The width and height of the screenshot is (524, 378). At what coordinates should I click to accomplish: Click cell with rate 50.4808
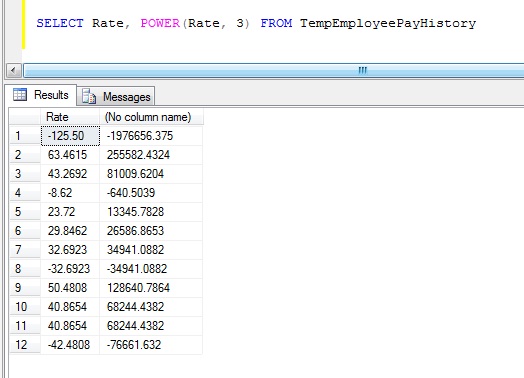pyautogui.click(x=70, y=288)
